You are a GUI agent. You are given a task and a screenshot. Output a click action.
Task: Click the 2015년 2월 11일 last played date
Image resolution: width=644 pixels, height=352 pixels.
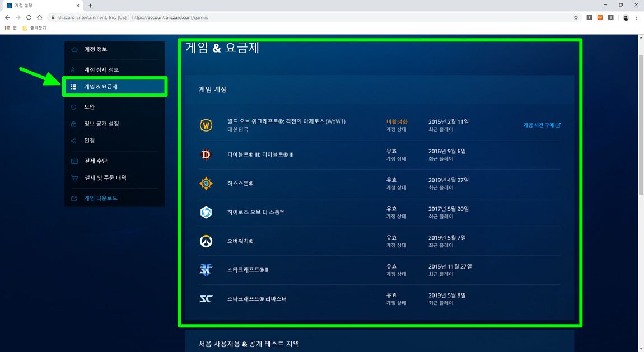(x=449, y=122)
